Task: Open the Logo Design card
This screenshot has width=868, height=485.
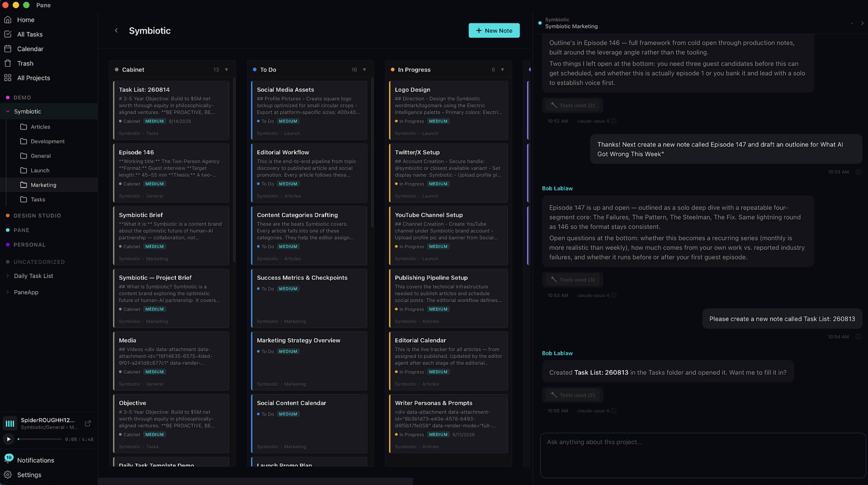Action: click(x=449, y=110)
